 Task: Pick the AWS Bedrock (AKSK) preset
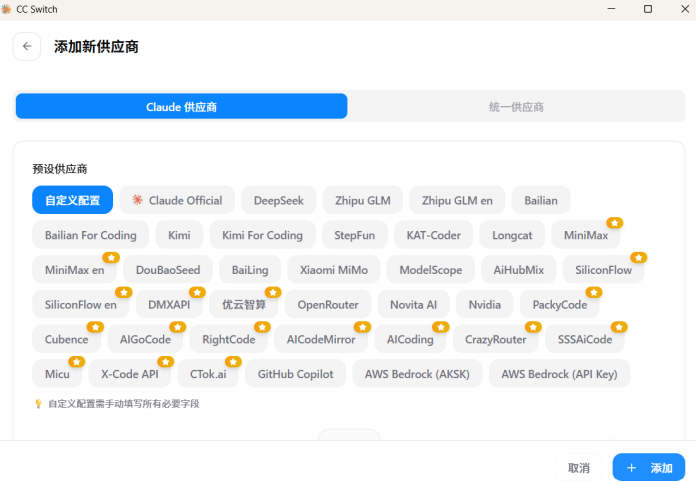[417, 374]
